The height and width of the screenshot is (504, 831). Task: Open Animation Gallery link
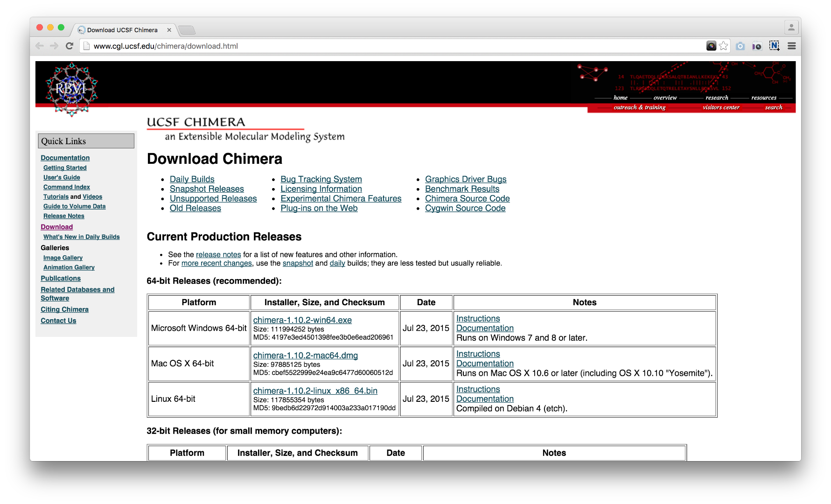pyautogui.click(x=69, y=267)
